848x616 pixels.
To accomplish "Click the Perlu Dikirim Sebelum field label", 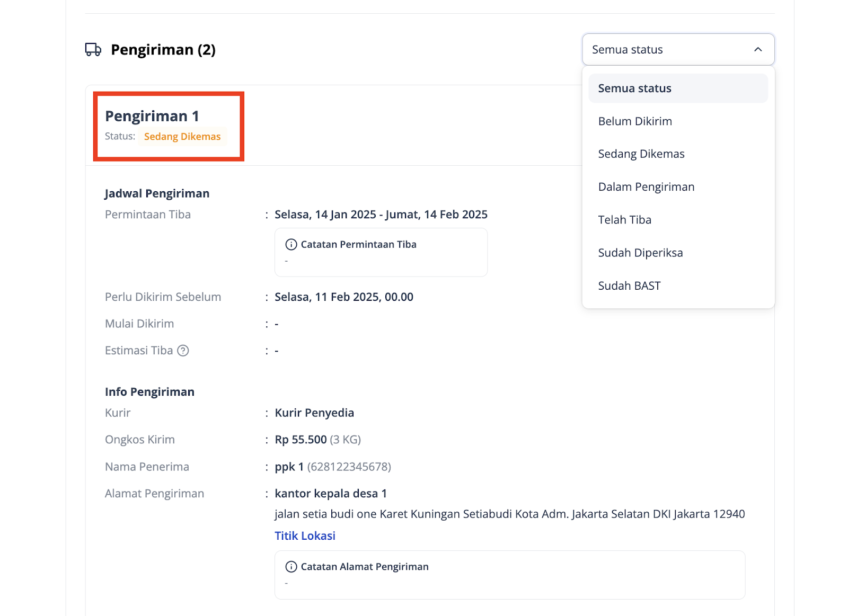I will (163, 297).
